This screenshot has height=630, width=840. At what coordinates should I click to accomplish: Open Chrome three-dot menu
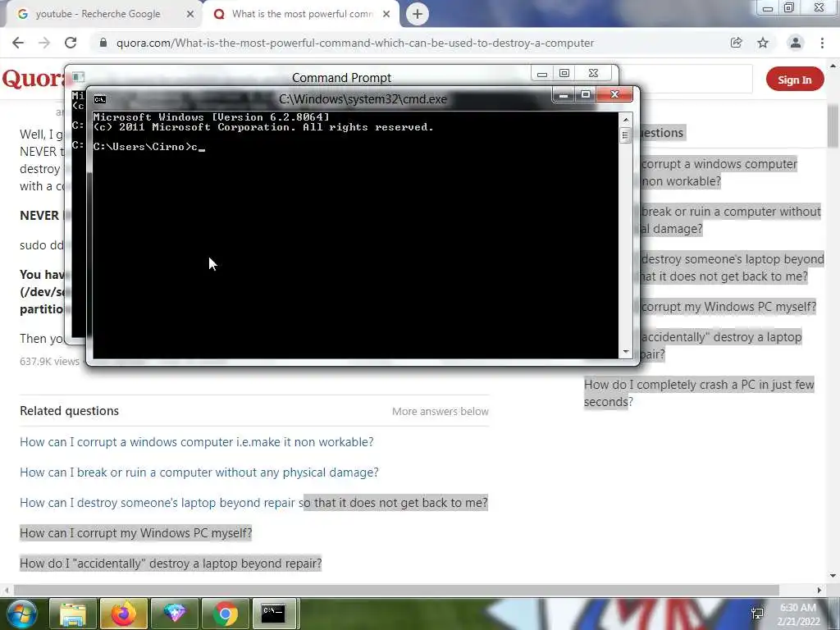(822, 43)
